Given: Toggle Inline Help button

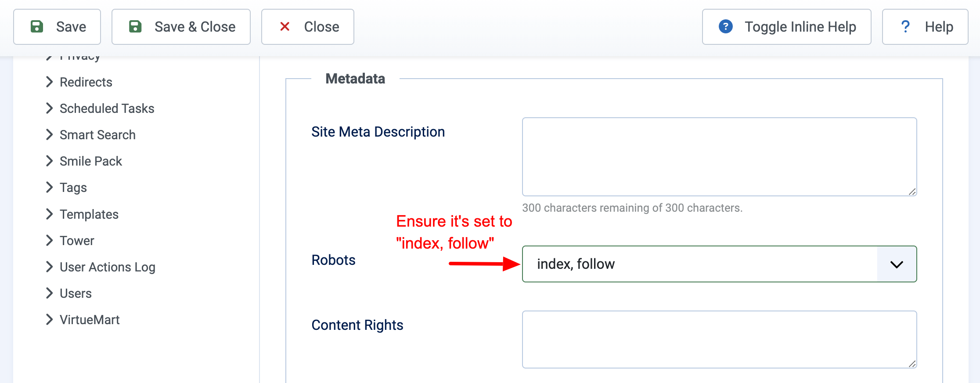Looking at the screenshot, I should tap(786, 27).
